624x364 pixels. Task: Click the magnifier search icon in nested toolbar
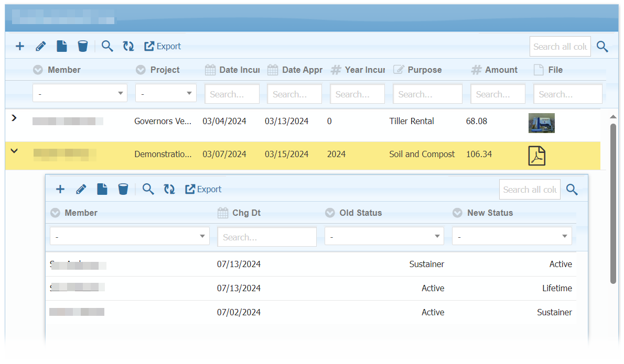pos(148,189)
